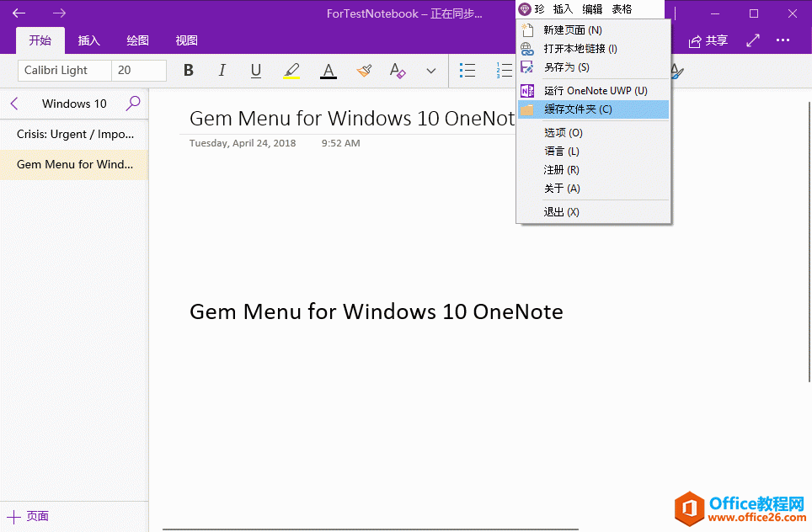The height and width of the screenshot is (532, 812).
Task: Enter full screen mode with the arrows icon
Action: (753, 40)
